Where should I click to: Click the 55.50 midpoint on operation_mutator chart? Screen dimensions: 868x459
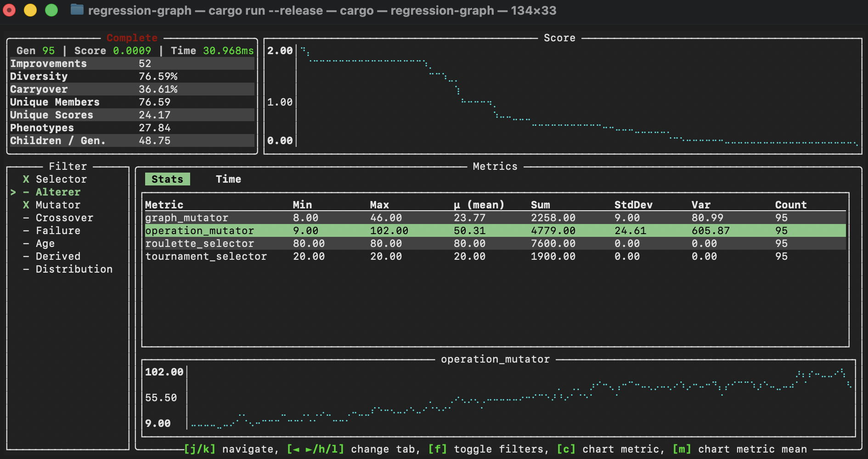161,398
